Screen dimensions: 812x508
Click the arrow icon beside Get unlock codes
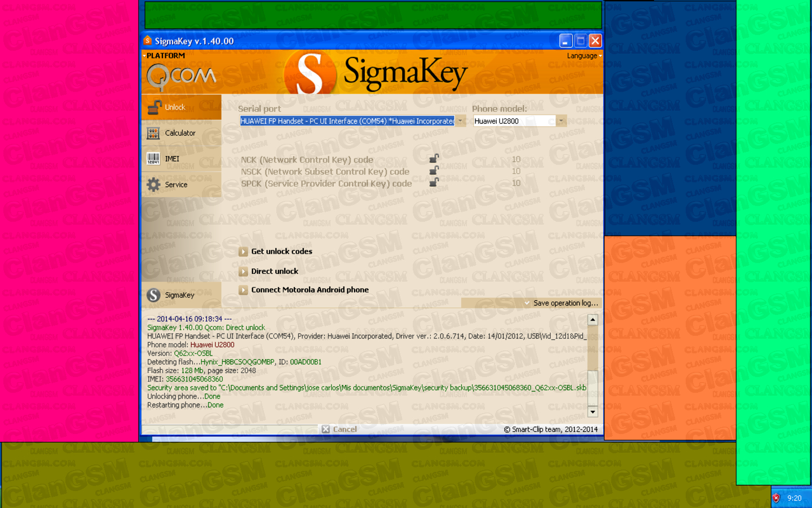(243, 252)
